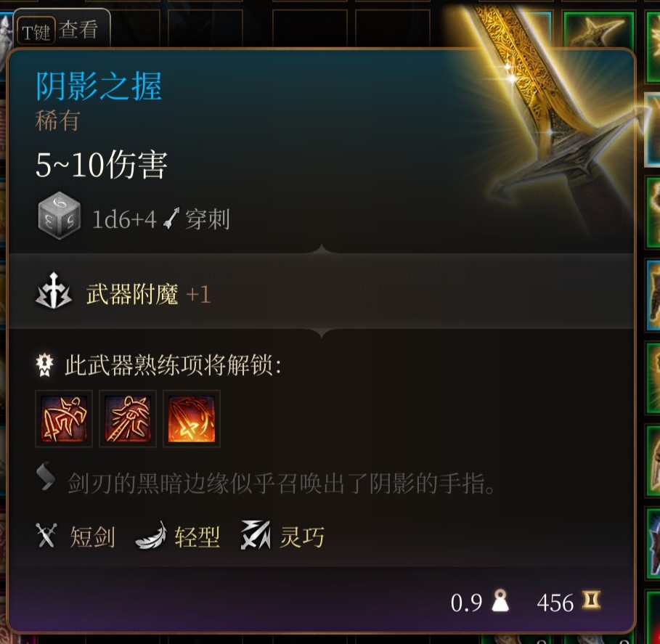Click the 武器附魔 +1 enchantment row
660x644 pixels.
click(321, 291)
